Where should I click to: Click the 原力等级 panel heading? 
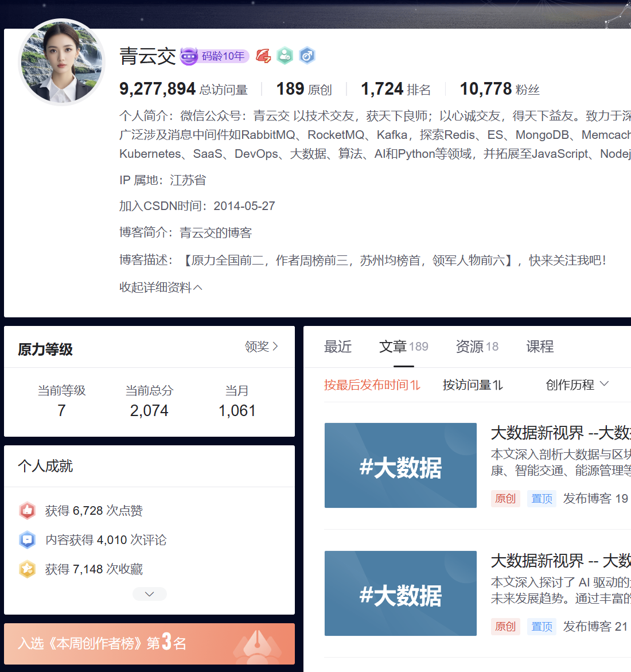tap(45, 349)
